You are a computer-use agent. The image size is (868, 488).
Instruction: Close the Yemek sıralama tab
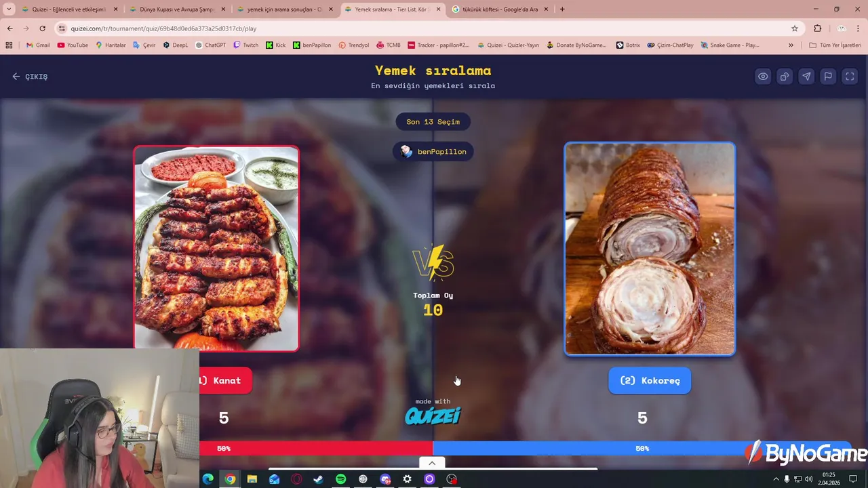pos(438,9)
